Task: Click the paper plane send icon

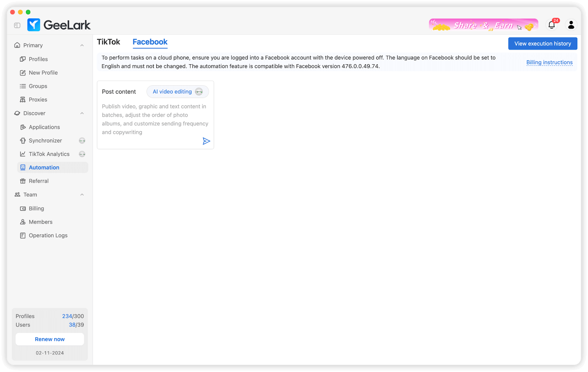Action: (207, 141)
